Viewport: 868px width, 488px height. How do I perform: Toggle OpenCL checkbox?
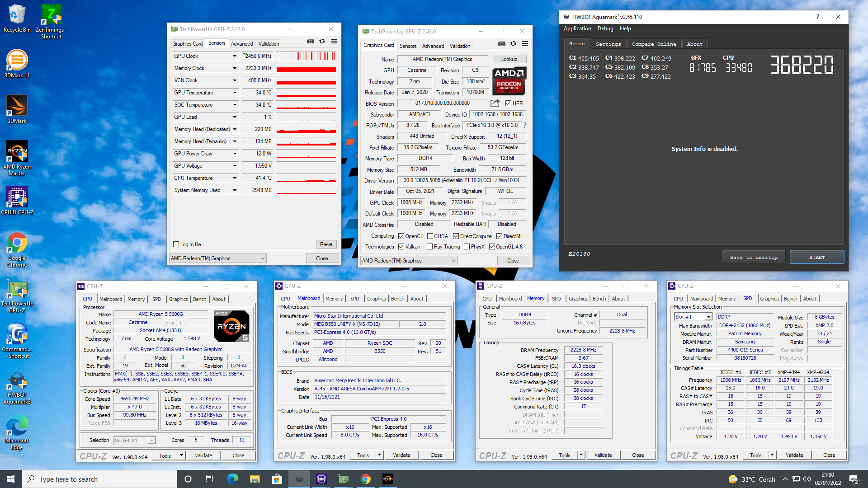(401, 236)
